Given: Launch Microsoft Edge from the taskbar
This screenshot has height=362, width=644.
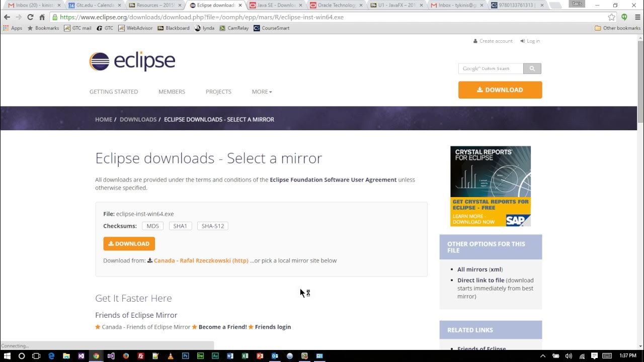Looking at the screenshot, I should point(51,356).
